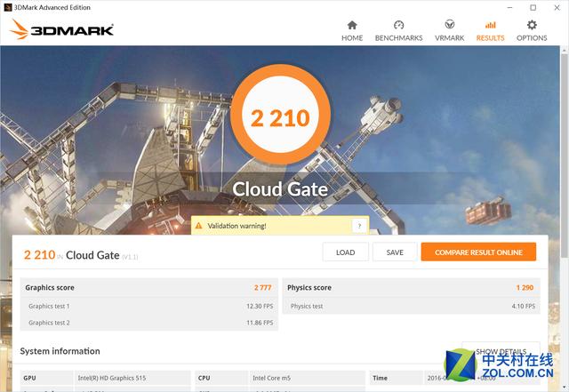569x392 pixels.
Task: Click the Physics test row label
Action: tap(307, 306)
